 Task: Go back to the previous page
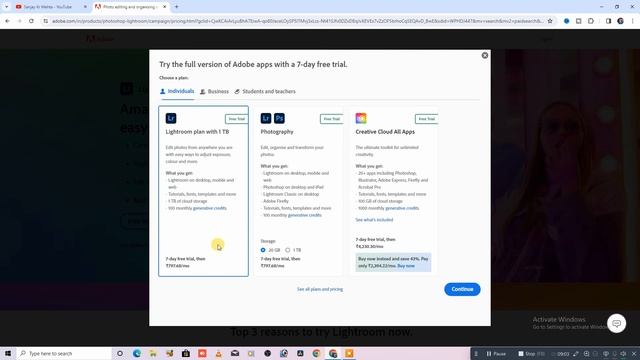tap(7, 21)
